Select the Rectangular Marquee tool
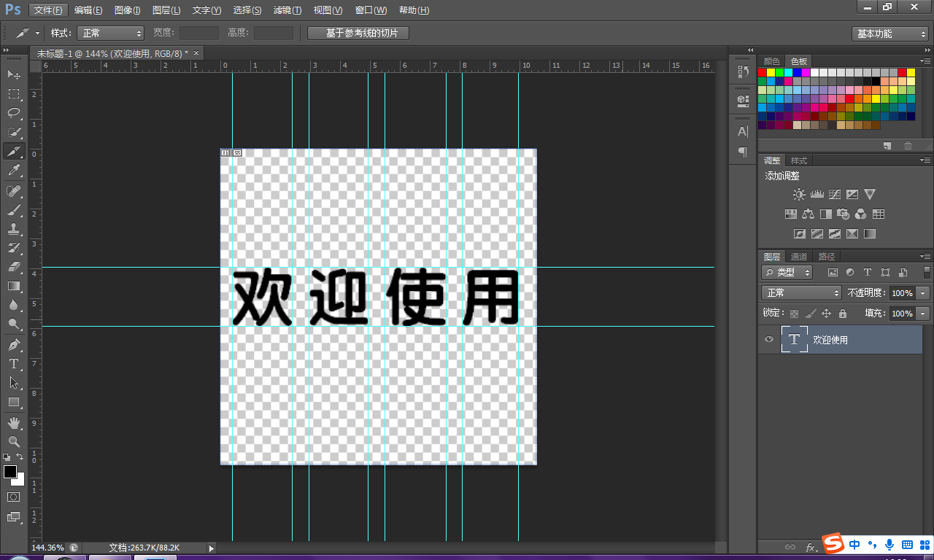934x560 pixels. (x=14, y=94)
